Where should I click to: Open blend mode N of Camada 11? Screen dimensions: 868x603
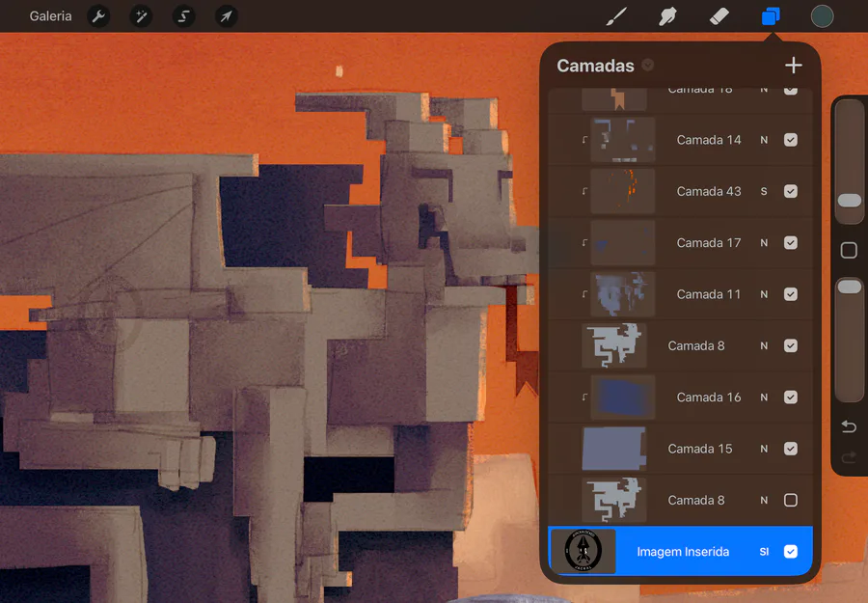pos(764,294)
